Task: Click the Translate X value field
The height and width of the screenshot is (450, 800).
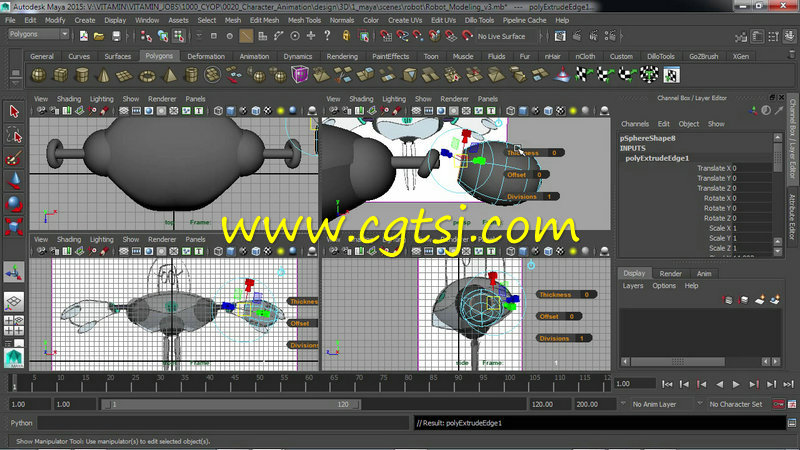Action: click(x=751, y=168)
